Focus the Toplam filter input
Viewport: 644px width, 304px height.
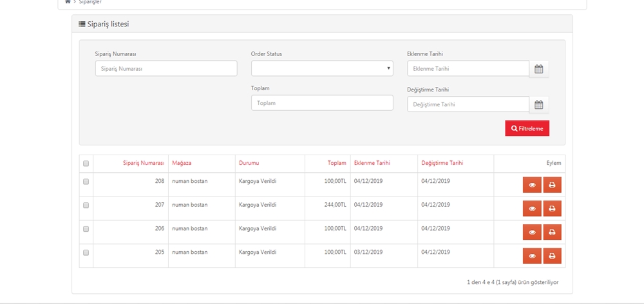click(322, 102)
